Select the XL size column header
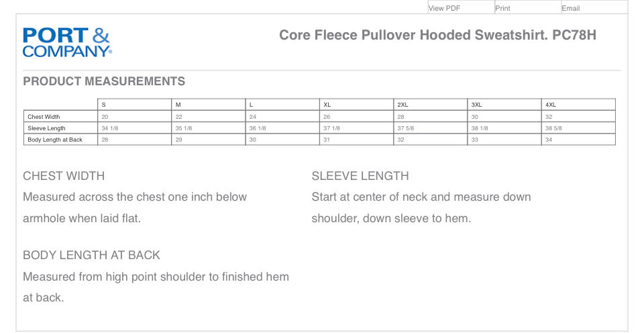The height and width of the screenshot is (333, 644). [x=356, y=105]
